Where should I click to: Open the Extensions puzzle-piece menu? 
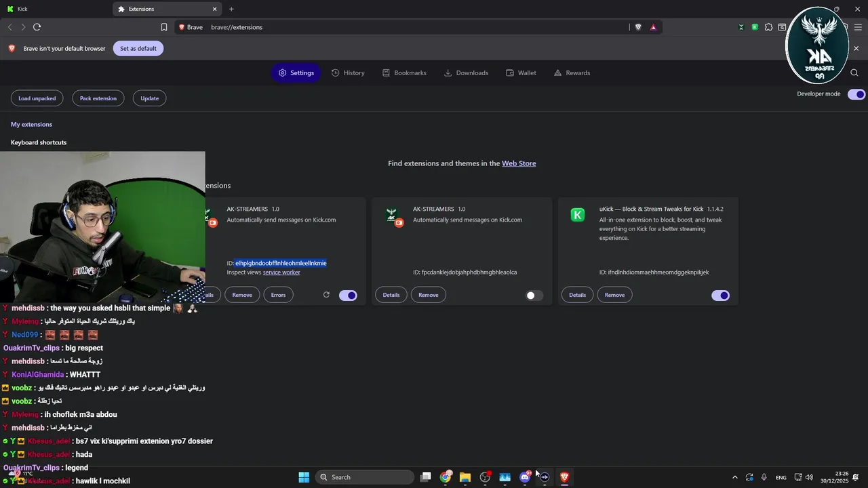768,27
